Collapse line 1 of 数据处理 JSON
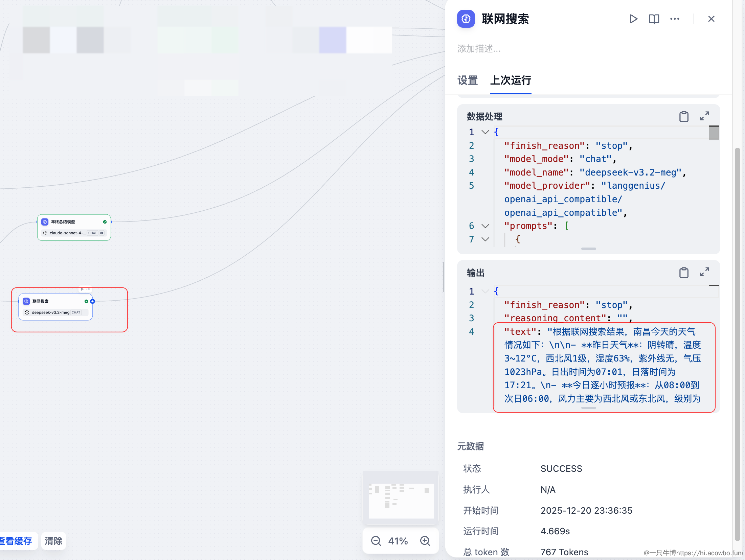The width and height of the screenshot is (745, 560). [x=485, y=132]
